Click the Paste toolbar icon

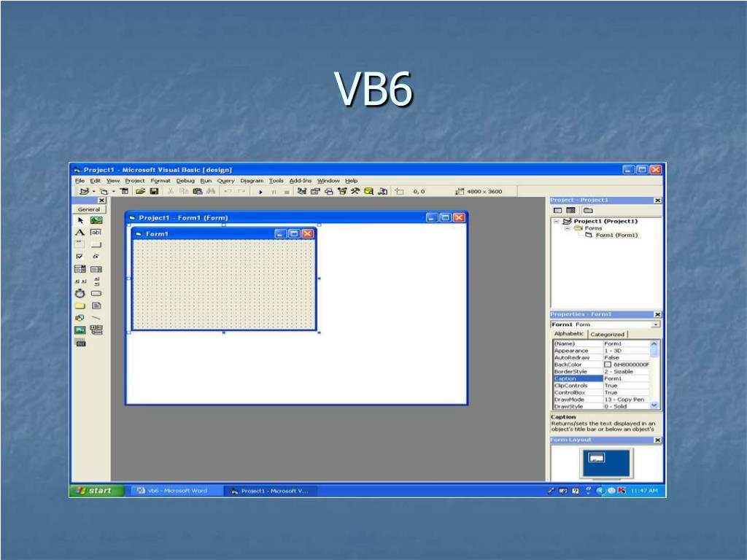[198, 192]
